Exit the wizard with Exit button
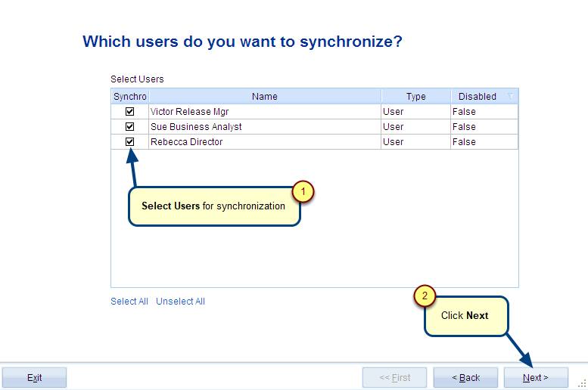This screenshot has height=390, width=588. click(35, 377)
